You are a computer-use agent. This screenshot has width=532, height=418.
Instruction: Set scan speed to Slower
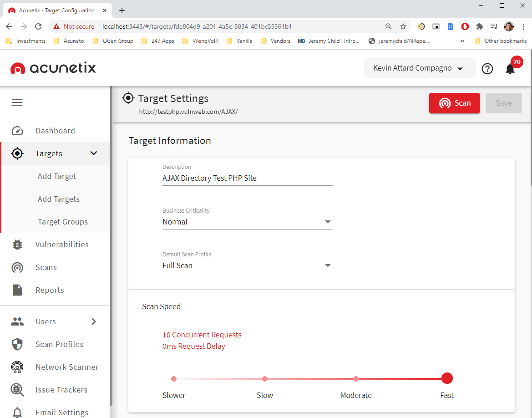[x=174, y=378]
